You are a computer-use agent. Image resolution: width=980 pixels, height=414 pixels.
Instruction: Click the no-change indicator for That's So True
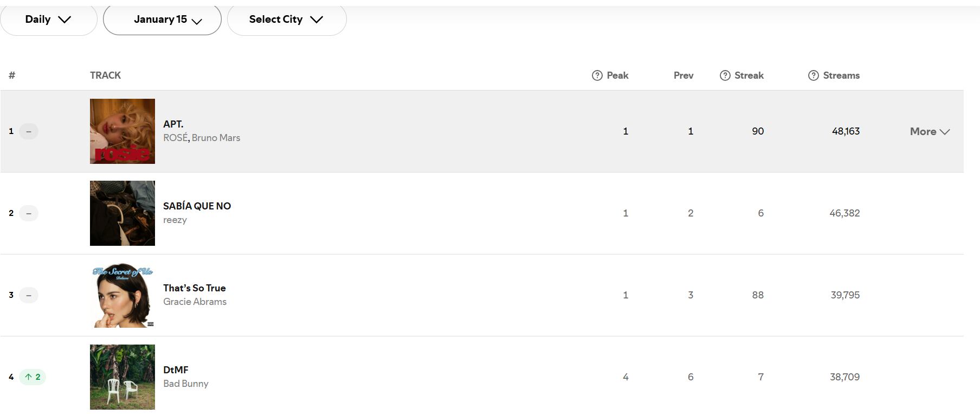[x=29, y=295]
